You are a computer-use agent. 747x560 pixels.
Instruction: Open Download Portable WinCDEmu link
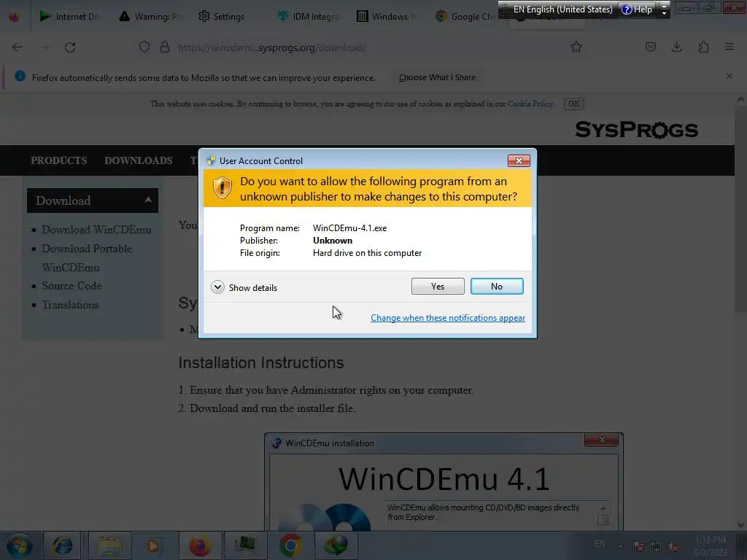(x=87, y=257)
